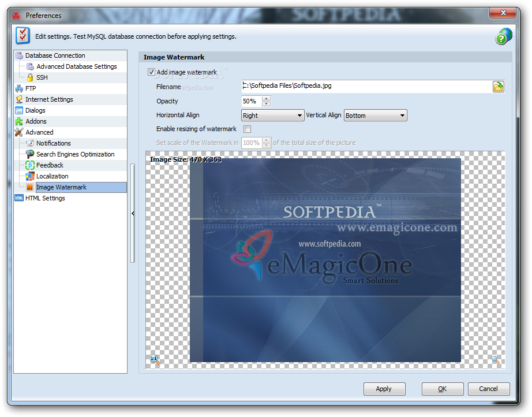
Task: Open the Dialogs settings page
Action: 35,110
